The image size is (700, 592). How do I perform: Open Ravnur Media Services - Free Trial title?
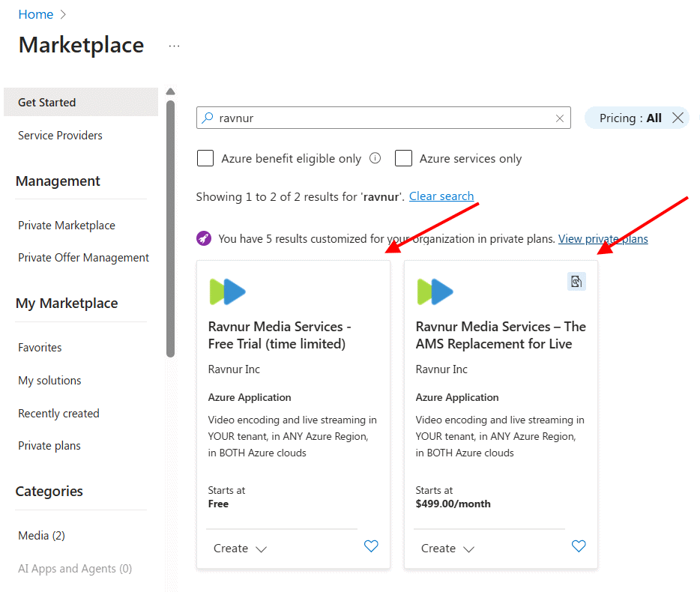[x=280, y=335]
